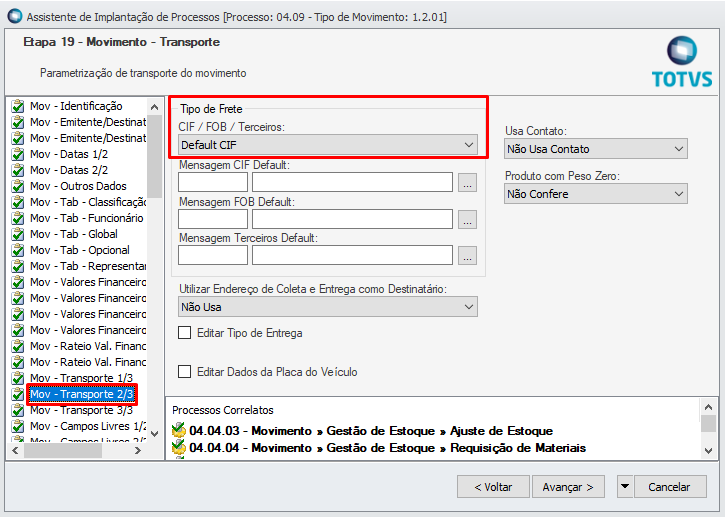Click step list scroll up arrow
Screen dimensions: 725x517
click(154, 107)
